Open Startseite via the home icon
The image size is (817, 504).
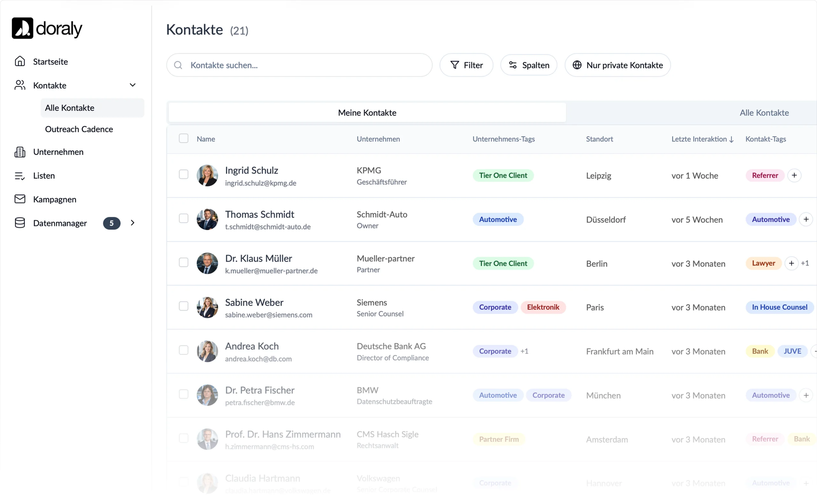pyautogui.click(x=20, y=61)
